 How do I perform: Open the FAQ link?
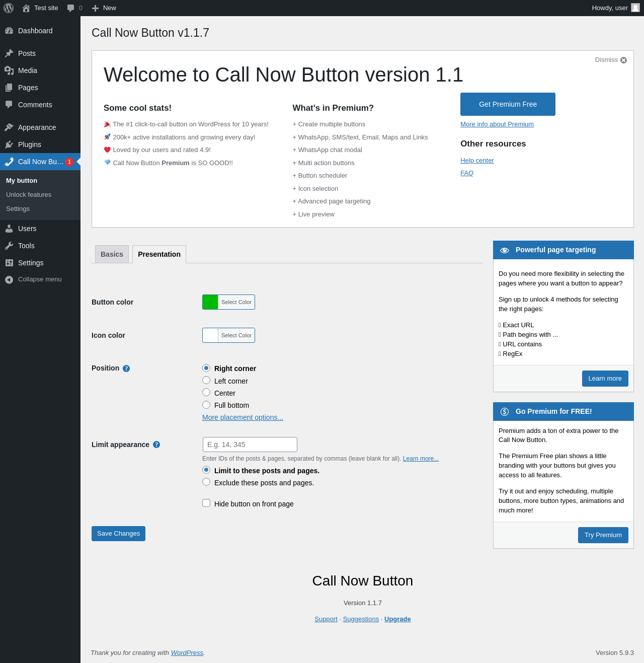point(467,173)
